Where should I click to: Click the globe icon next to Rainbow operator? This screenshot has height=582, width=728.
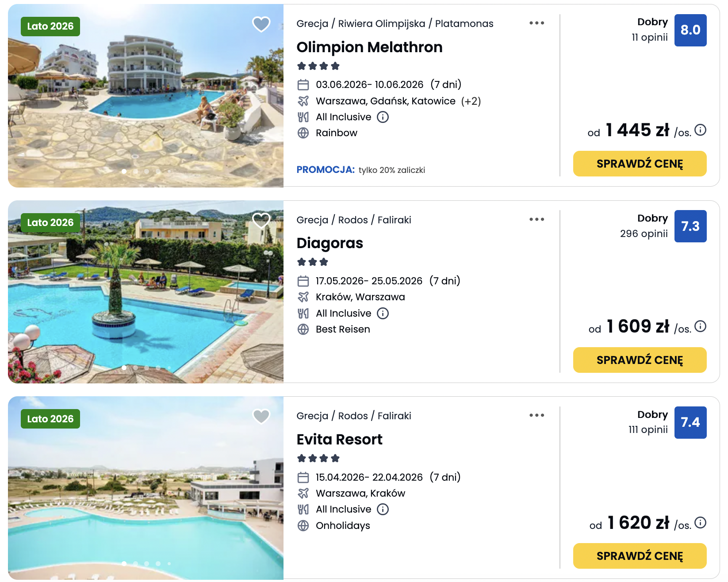pyautogui.click(x=303, y=133)
